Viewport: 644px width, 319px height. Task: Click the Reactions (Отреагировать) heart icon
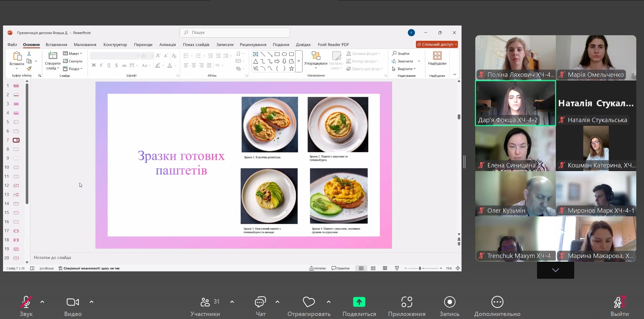click(309, 302)
